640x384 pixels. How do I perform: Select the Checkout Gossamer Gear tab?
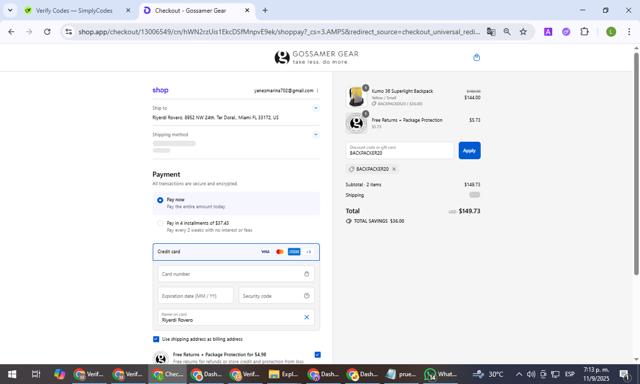(190, 11)
